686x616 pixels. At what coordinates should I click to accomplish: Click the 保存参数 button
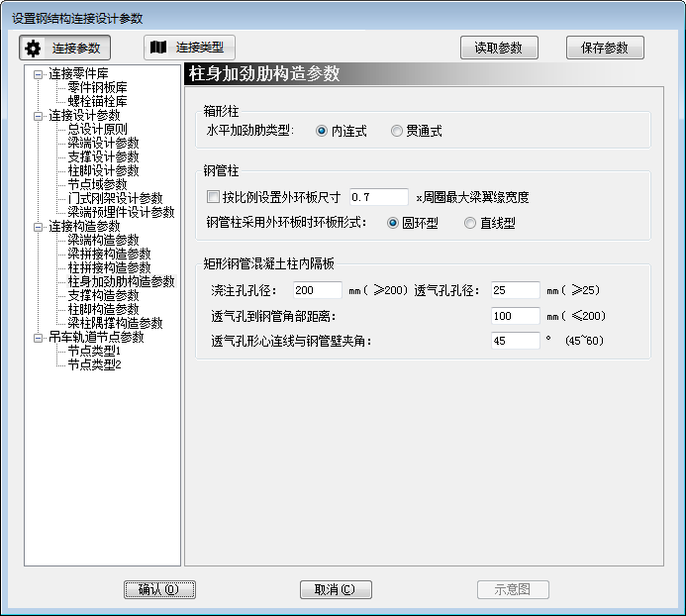point(605,48)
